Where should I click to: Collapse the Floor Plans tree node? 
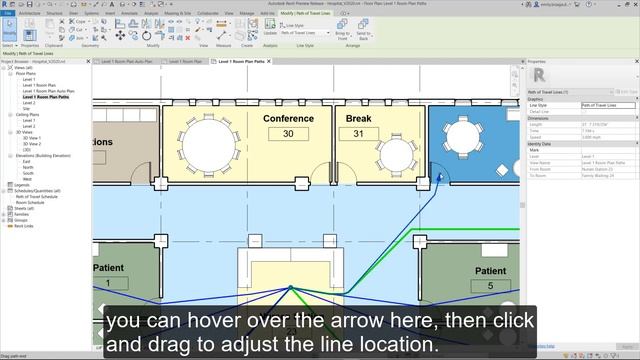10,73
